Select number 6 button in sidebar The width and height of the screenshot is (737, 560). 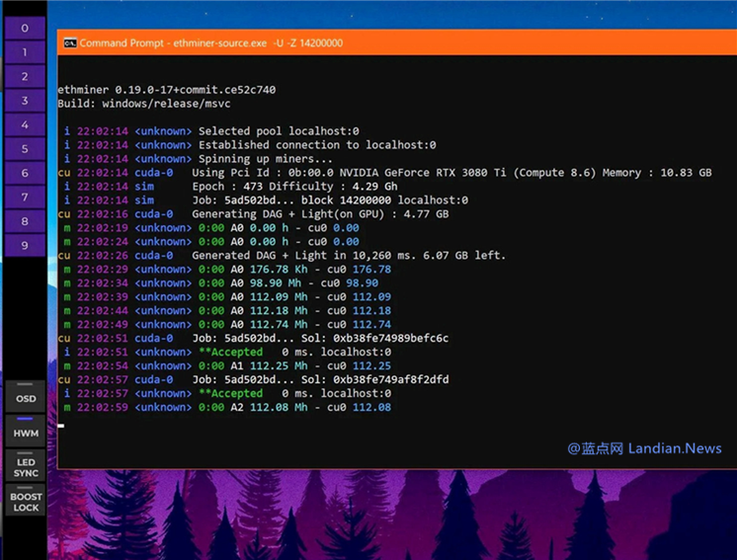point(25,173)
